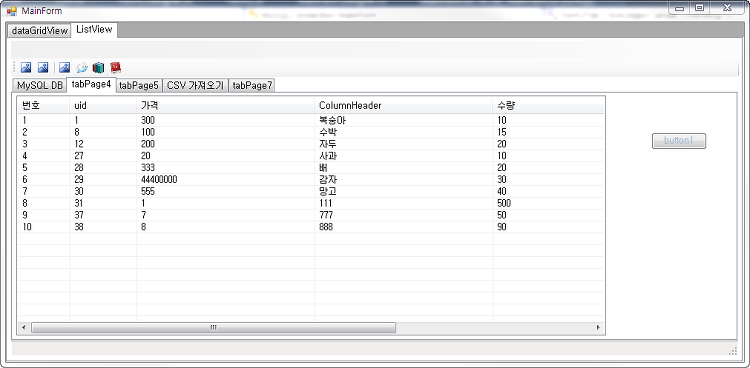This screenshot has width=750, height=368.
Task: Click the quantity value 40
Action: tap(502, 191)
